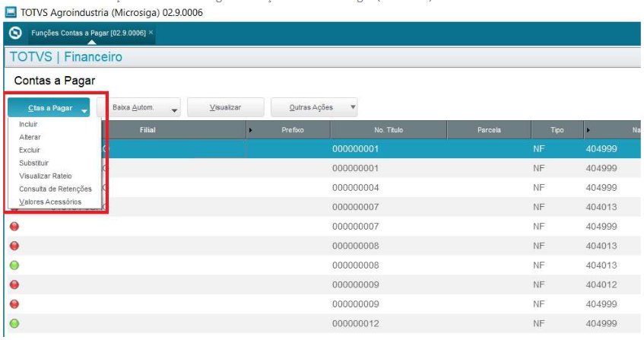644x340 pixels.
Task: Sort by the Tipo column header
Action: (557, 130)
